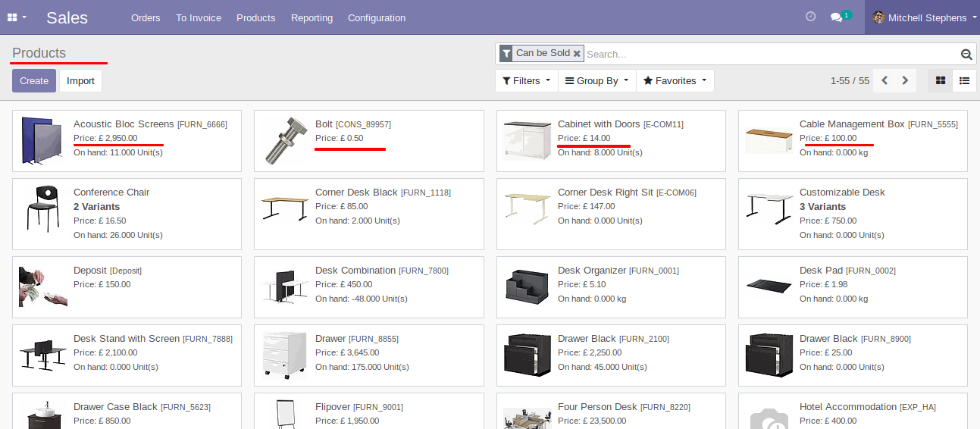Open Acoustic Bloc Screens product image
The image size is (980, 429).
tap(43, 141)
